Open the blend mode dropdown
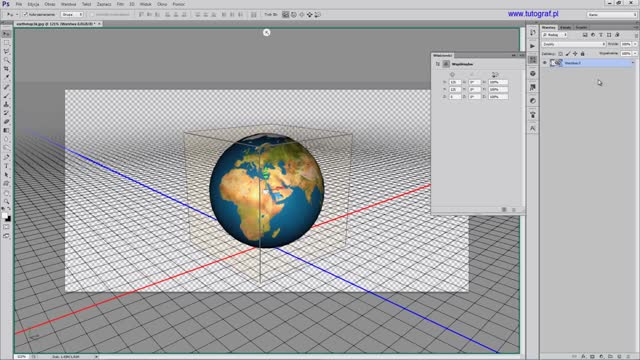 tap(573, 44)
